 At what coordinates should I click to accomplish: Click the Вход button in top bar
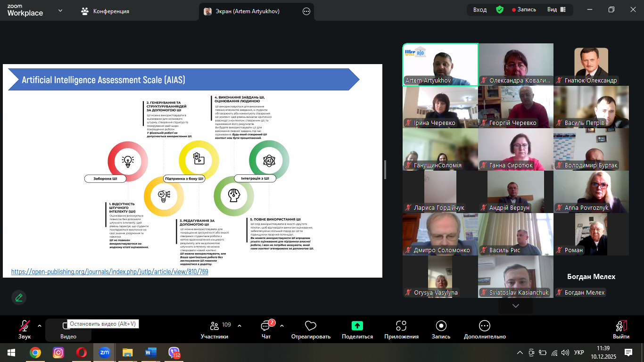coord(480,10)
